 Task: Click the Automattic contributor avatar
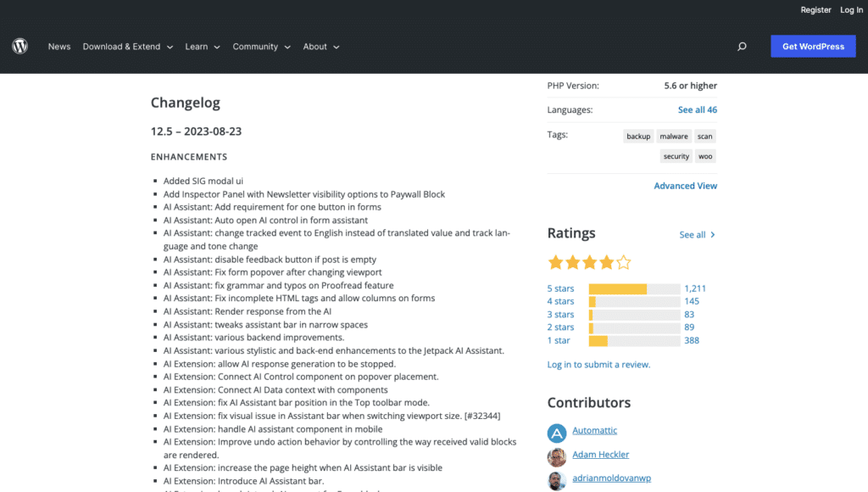coord(557,433)
